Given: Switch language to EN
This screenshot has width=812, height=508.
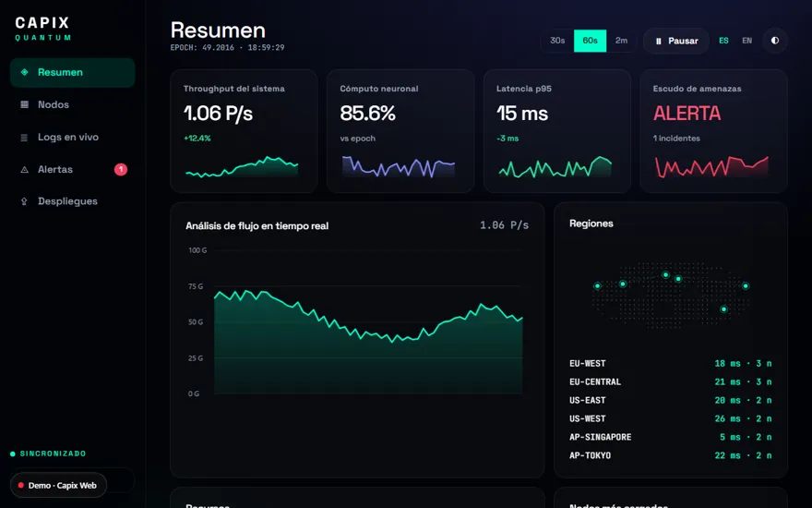Looking at the screenshot, I should [x=746, y=41].
